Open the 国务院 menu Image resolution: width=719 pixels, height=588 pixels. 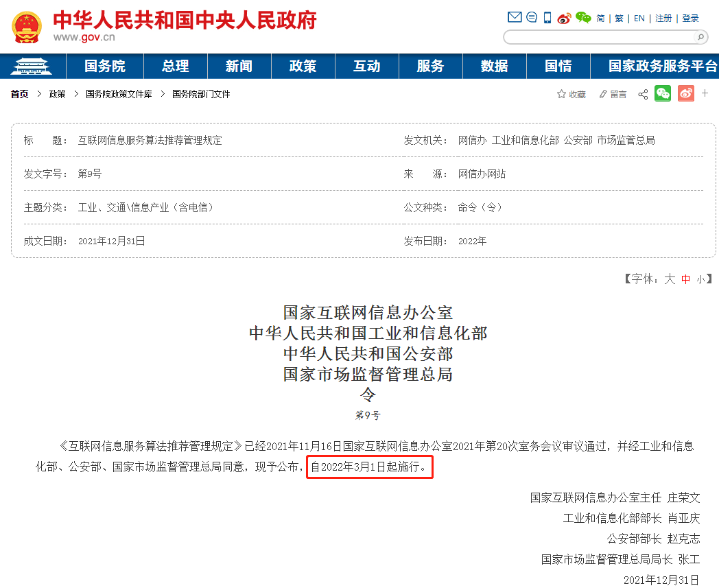[x=105, y=66]
